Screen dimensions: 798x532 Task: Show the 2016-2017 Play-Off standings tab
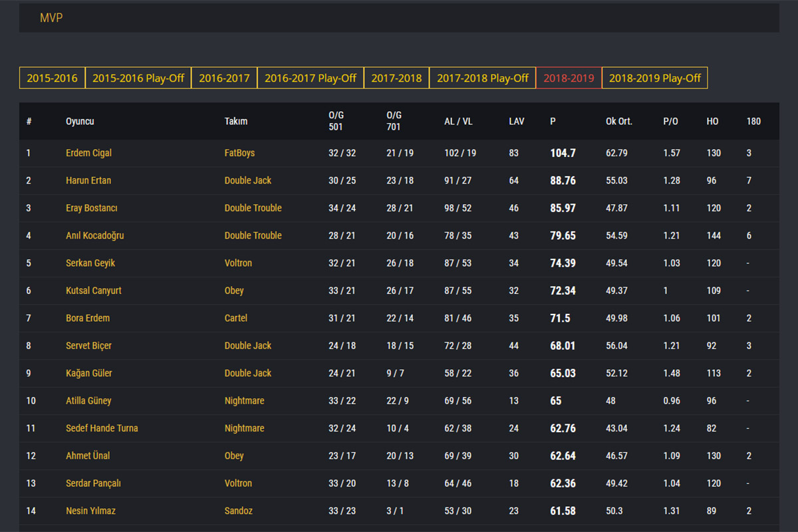[311, 78]
